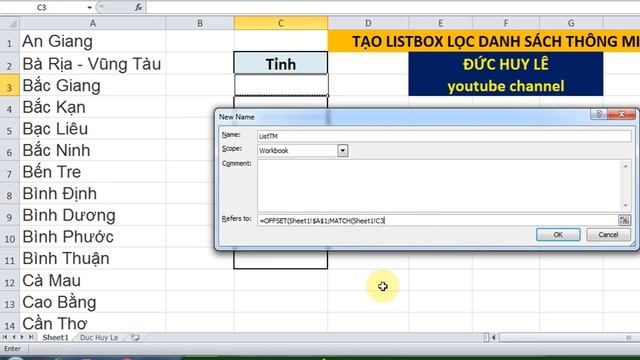Click cell containing Bà Rịa - Vũng Tàu
This screenshot has width=640, height=360.
[93, 64]
